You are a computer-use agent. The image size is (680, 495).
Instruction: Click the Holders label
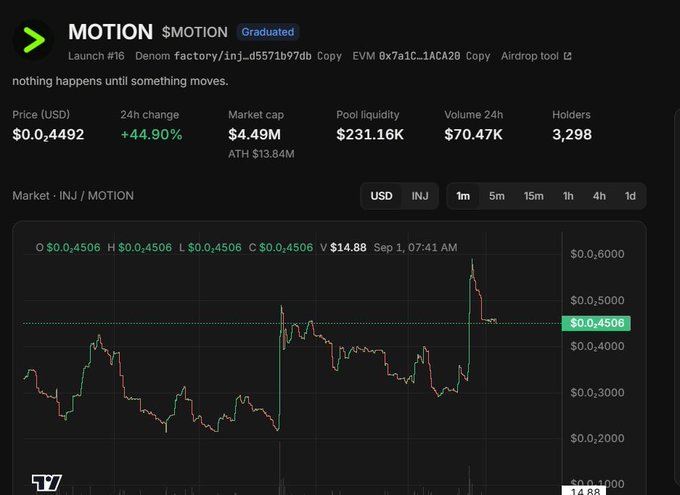(571, 115)
